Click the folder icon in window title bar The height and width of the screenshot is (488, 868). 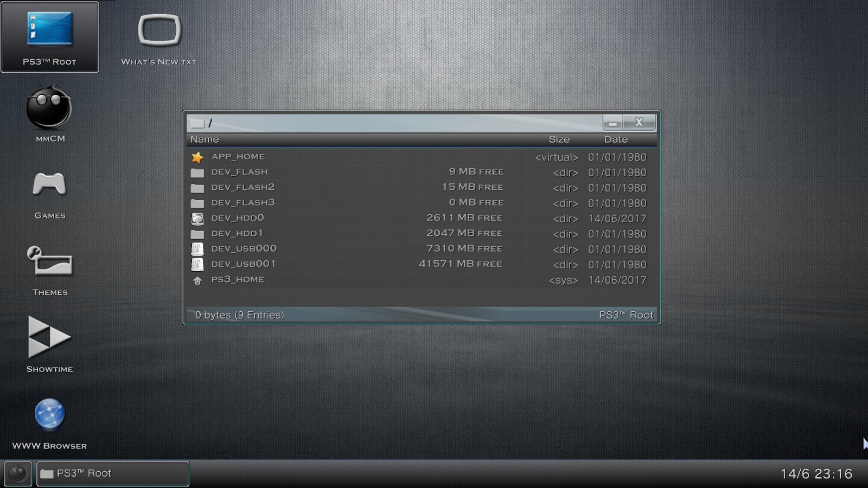point(197,123)
